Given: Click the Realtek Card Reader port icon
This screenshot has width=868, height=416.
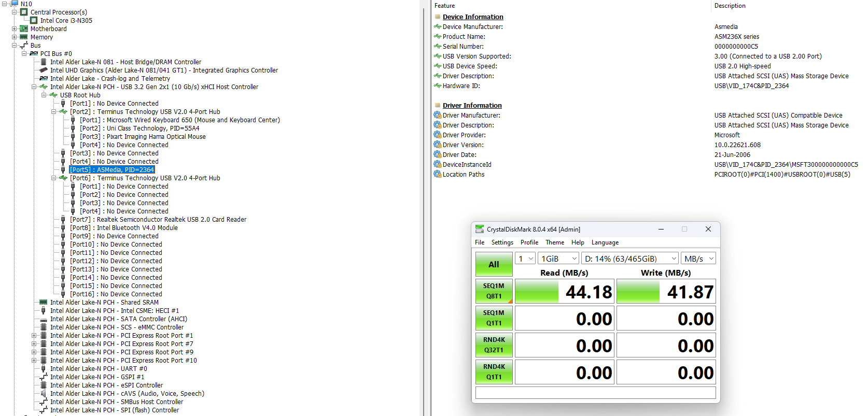Looking at the screenshot, I should pyautogui.click(x=63, y=220).
